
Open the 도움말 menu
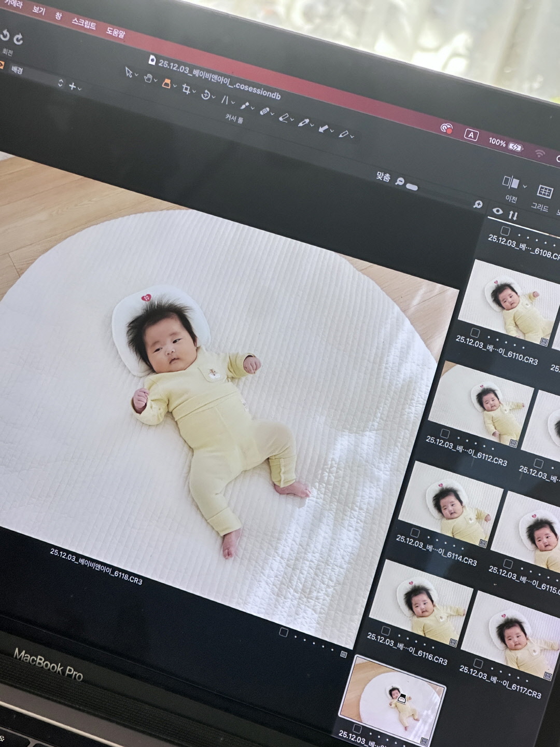pyautogui.click(x=115, y=32)
